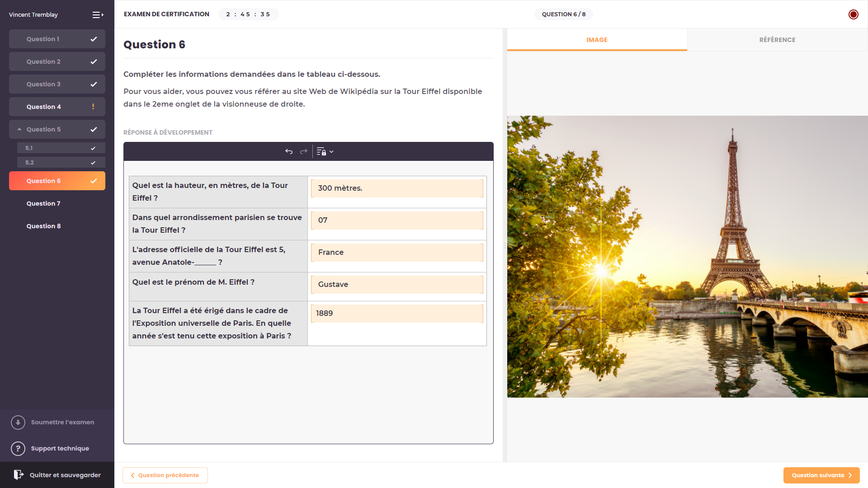Open the text formatting lock icon menu
This screenshot has width=868, height=488.
[x=321, y=151]
